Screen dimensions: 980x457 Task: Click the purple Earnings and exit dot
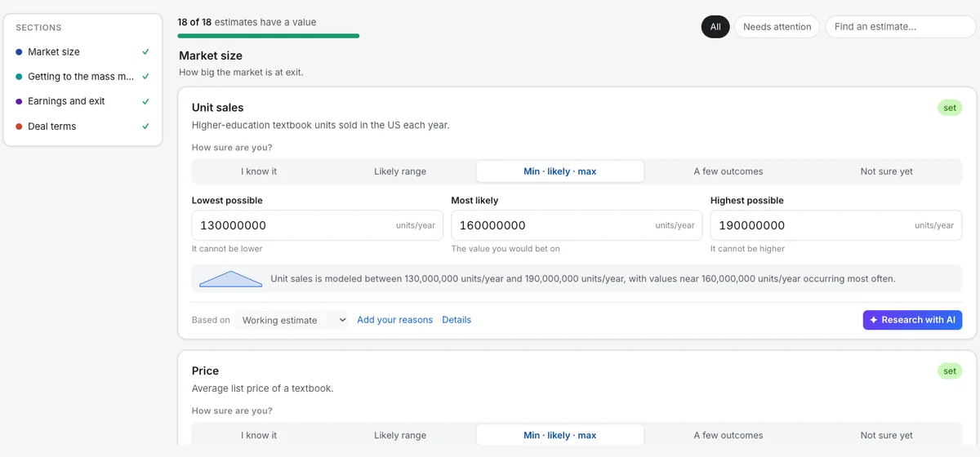pos(19,102)
